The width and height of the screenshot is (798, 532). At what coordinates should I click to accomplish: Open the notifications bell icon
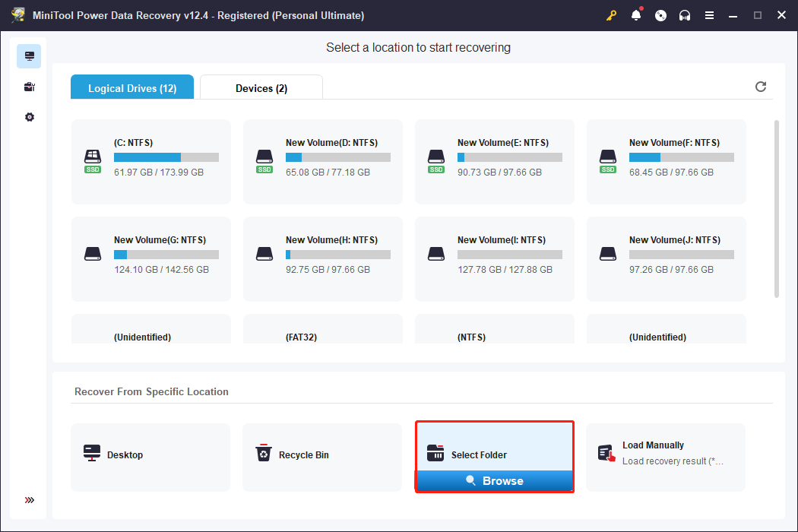(636, 14)
